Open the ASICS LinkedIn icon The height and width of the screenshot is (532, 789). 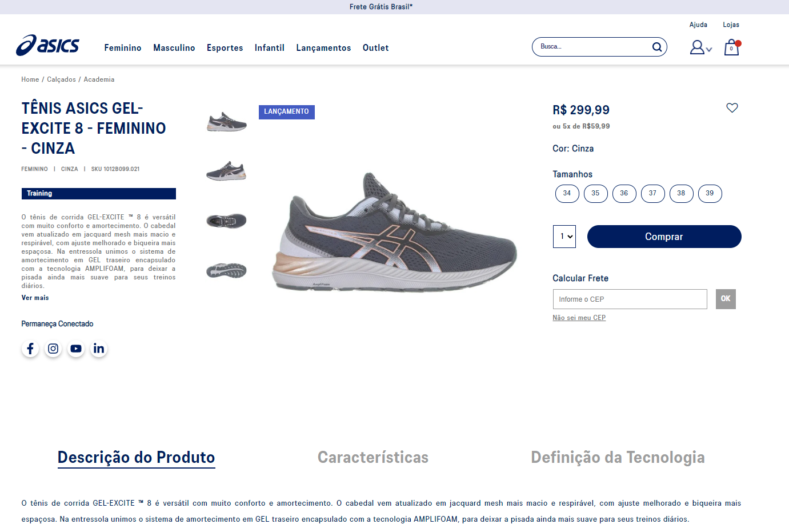tap(99, 349)
